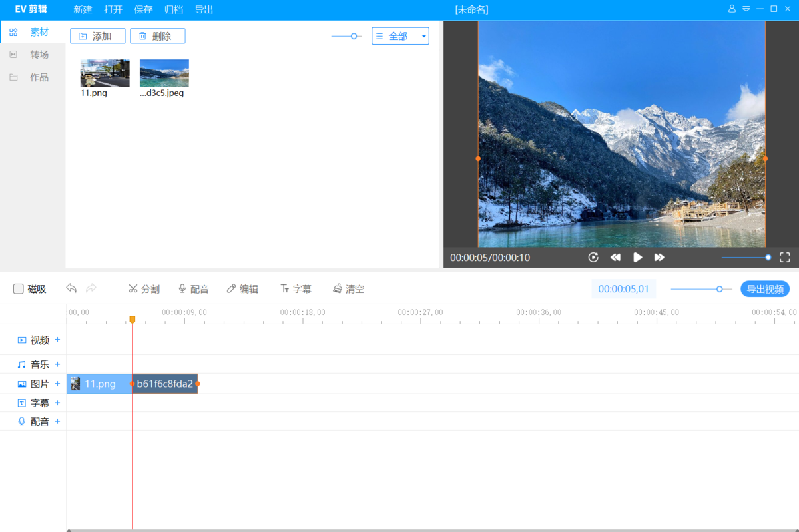Screen dimensions: 799x532
Task: Click the edit (编辑) pencil tool
Action: 242,289
